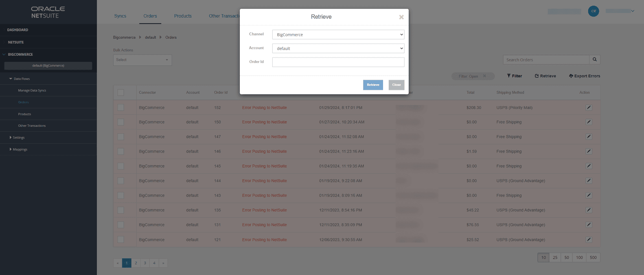
Task: Click the search magnifier icon
Action: tap(595, 59)
